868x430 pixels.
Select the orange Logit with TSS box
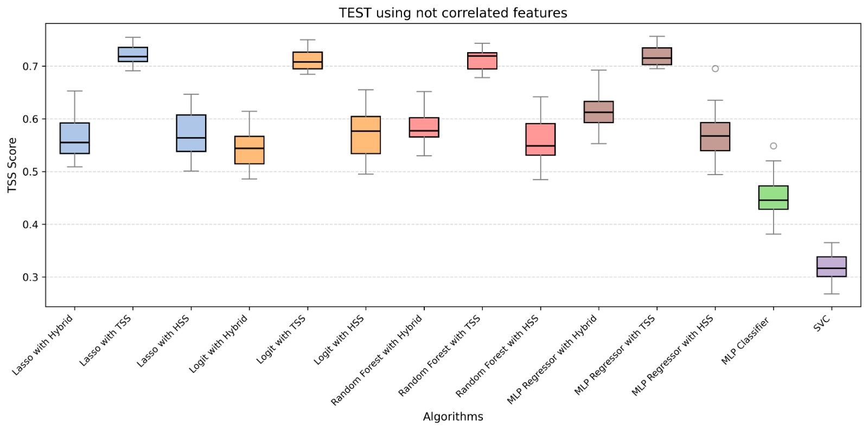pos(308,60)
